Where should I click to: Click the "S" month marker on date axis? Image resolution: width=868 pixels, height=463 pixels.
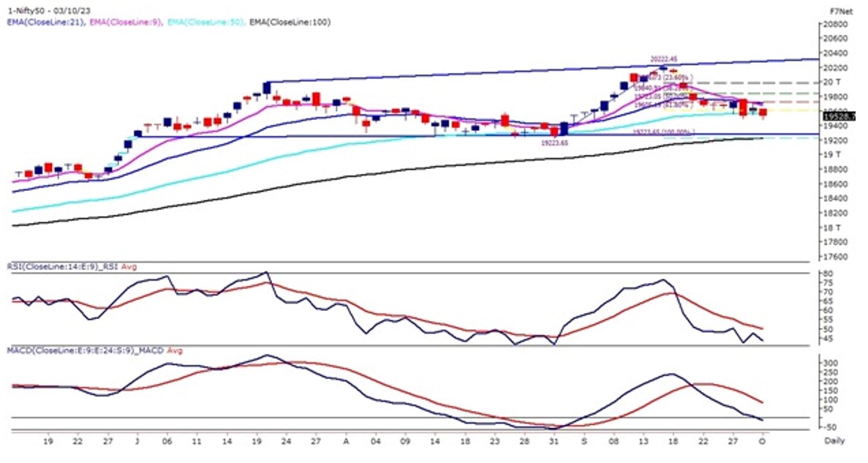pyautogui.click(x=584, y=441)
